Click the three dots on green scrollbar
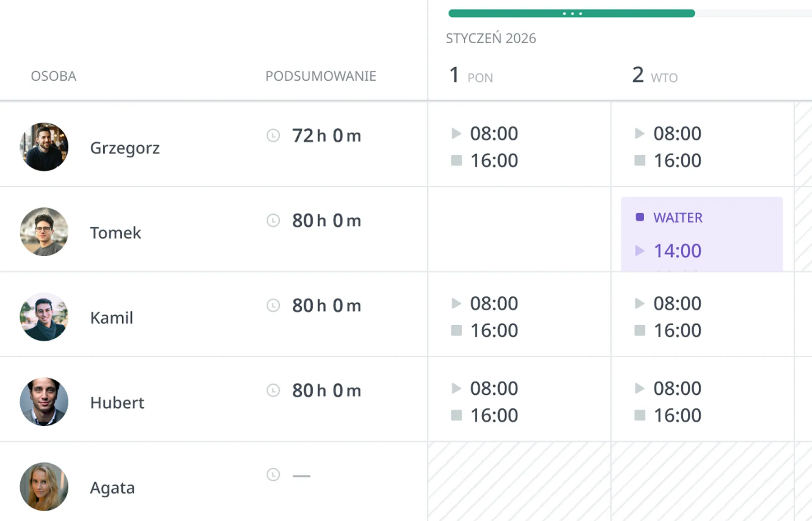This screenshot has width=812, height=521. point(572,14)
